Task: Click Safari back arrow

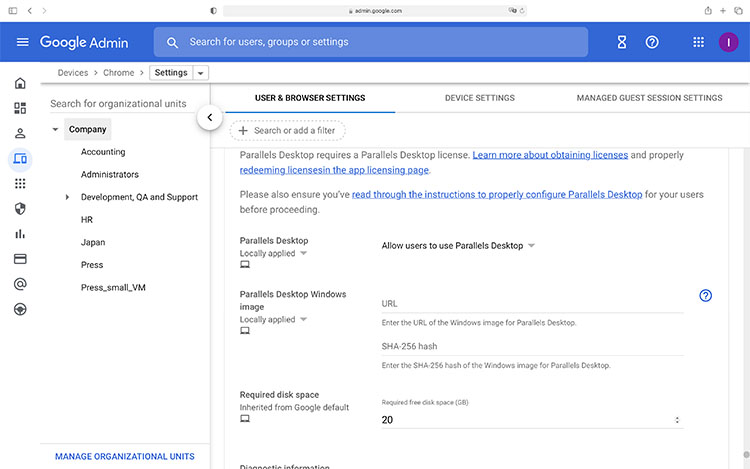Action: coord(30,11)
